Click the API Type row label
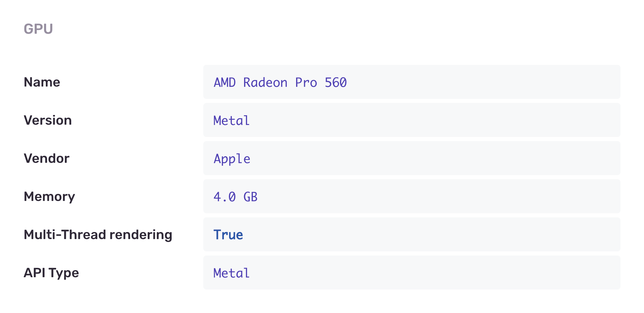This screenshot has height=313, width=644. point(51,273)
